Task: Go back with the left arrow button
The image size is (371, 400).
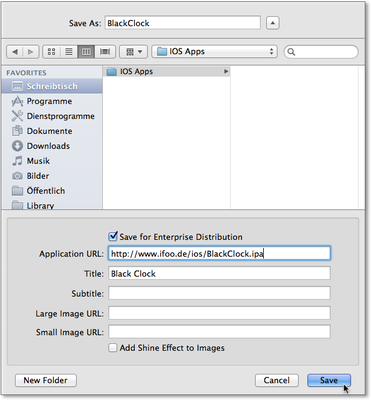Action: [x=15, y=52]
